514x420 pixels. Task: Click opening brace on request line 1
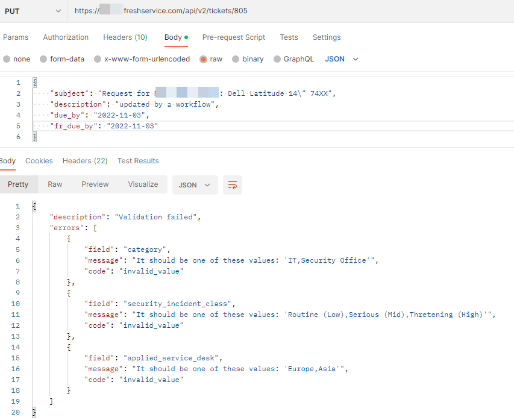35,83
